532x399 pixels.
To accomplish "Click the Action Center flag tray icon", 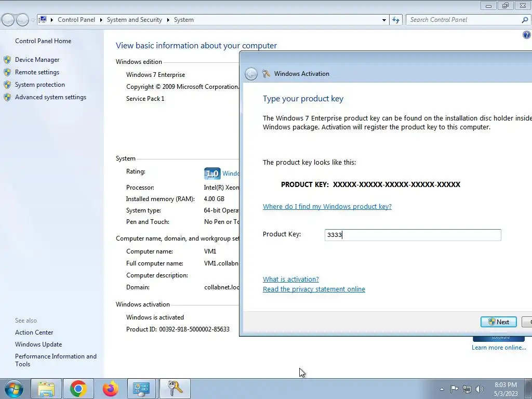I will tap(454, 389).
